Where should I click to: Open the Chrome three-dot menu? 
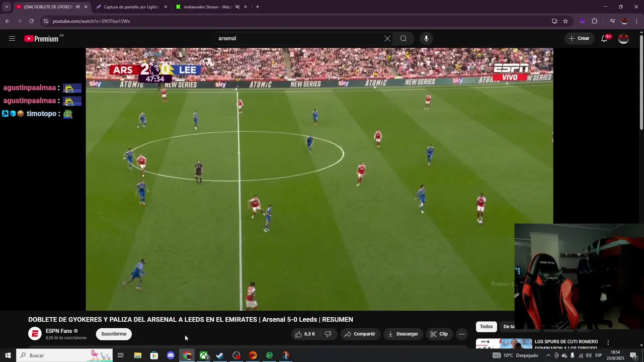[x=637, y=21]
